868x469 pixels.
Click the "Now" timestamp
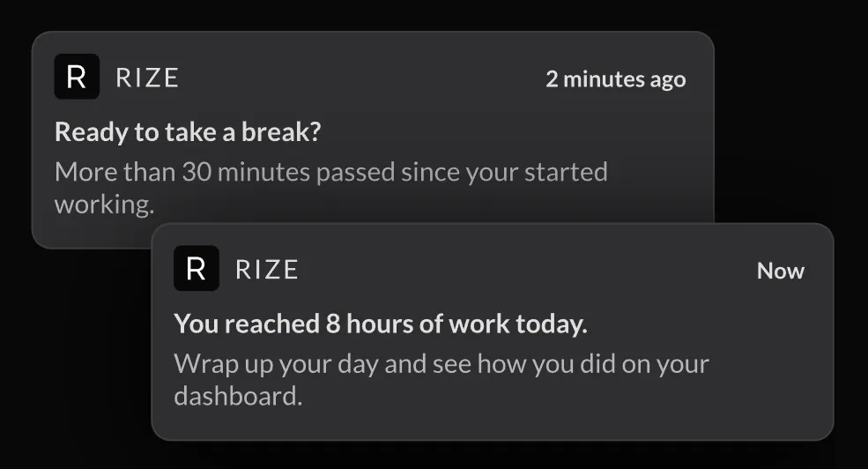781,271
